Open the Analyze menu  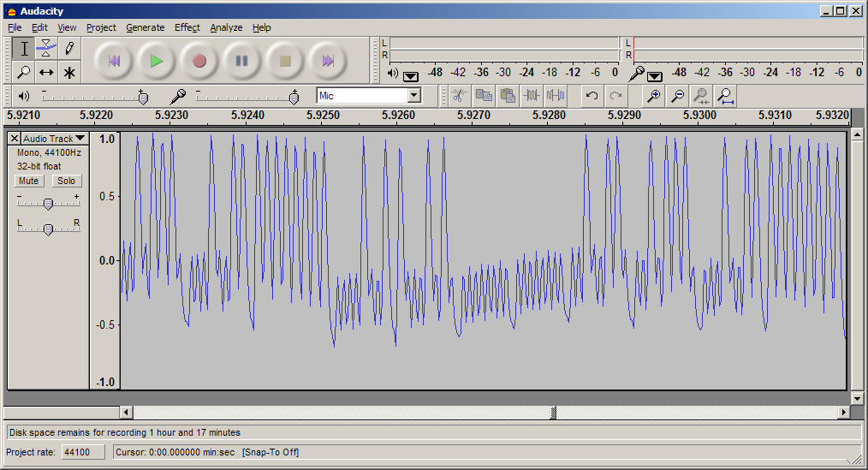(226, 27)
